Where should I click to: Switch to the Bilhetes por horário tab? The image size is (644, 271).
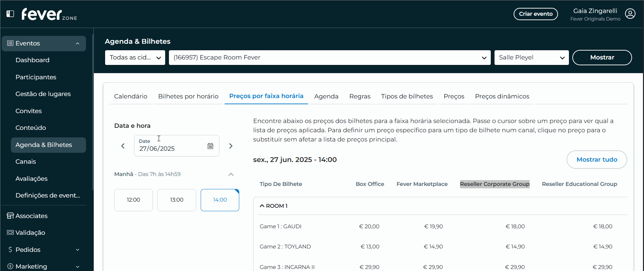click(x=188, y=96)
